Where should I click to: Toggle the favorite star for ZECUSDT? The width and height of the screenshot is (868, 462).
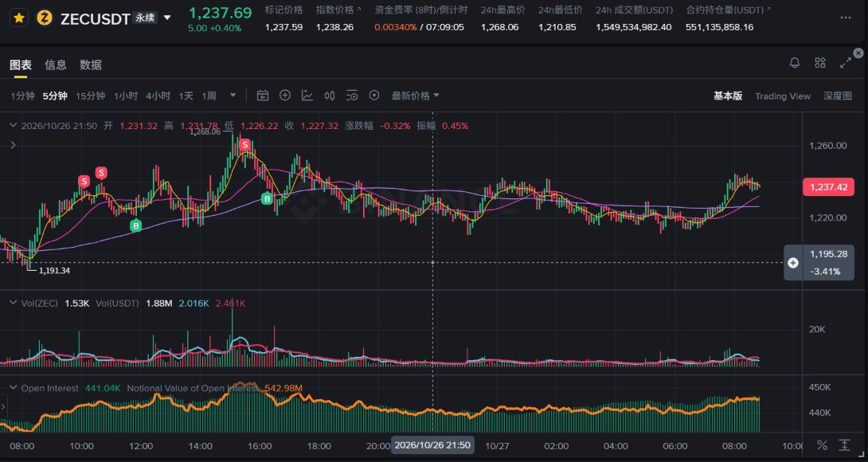coord(19,18)
